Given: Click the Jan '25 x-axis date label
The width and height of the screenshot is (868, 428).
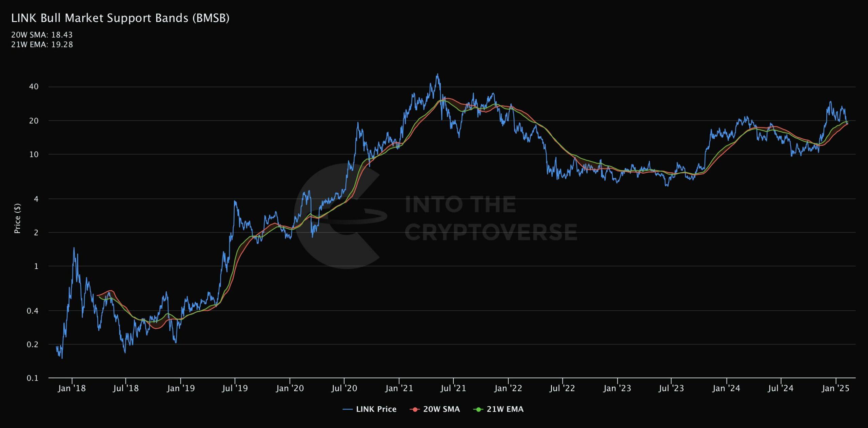Looking at the screenshot, I should point(835,388).
